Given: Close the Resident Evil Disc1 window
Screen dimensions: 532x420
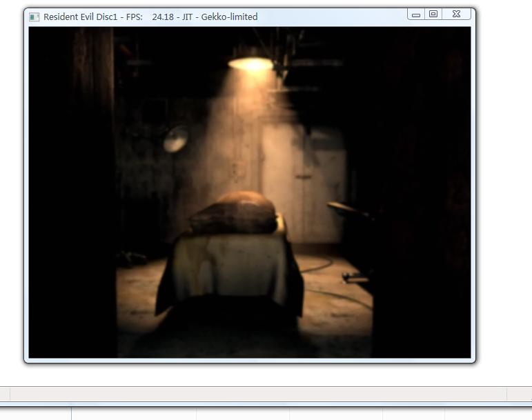Looking at the screenshot, I should (457, 14).
